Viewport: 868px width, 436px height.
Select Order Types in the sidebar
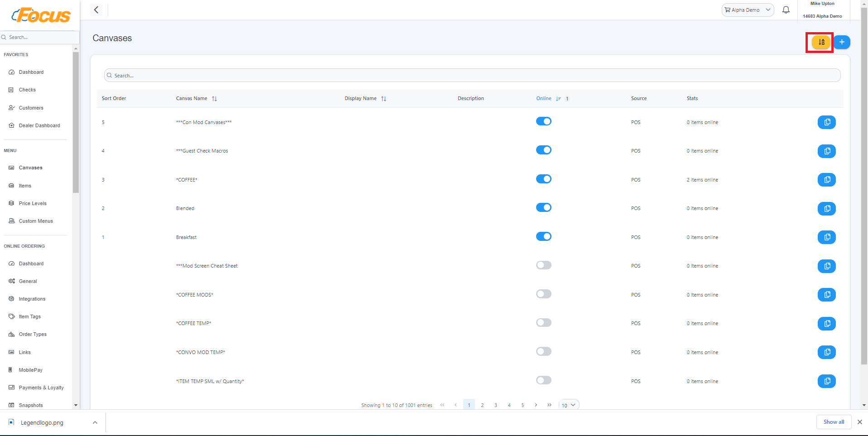(33, 334)
